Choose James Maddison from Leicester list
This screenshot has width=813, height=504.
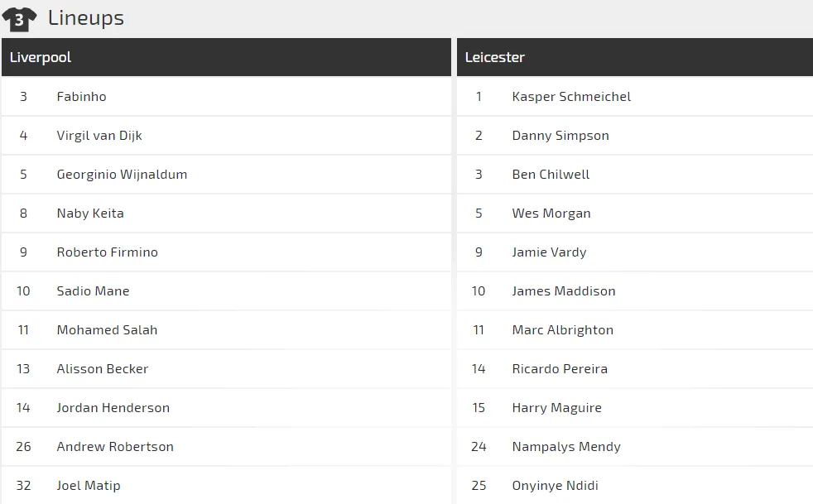(x=564, y=290)
